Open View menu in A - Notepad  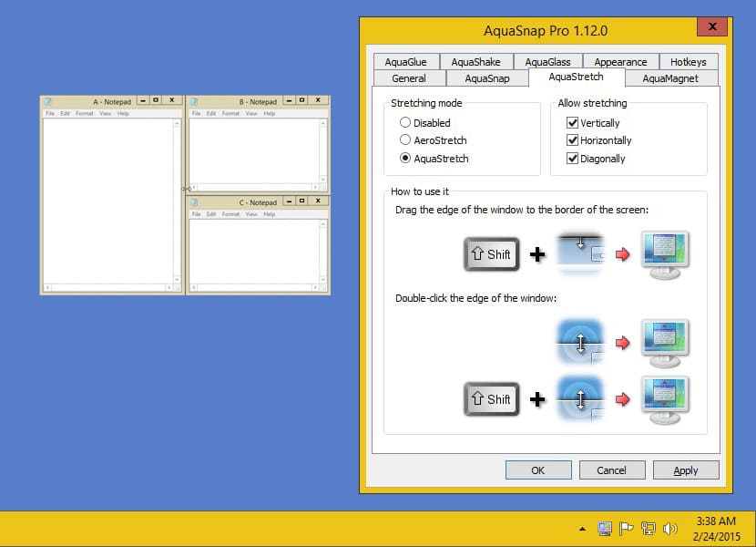(105, 113)
